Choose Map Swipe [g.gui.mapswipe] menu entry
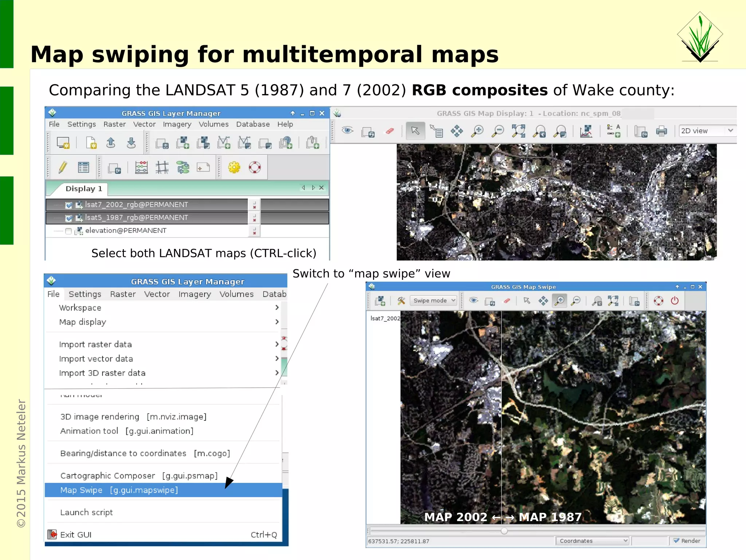 pyautogui.click(x=163, y=490)
